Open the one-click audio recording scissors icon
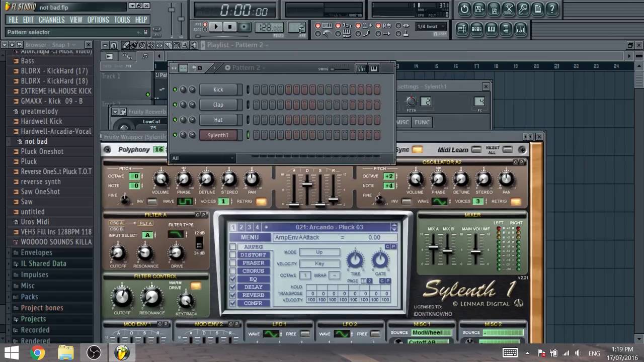Image resolution: width=644 pixels, height=362 pixels. pos(509,9)
